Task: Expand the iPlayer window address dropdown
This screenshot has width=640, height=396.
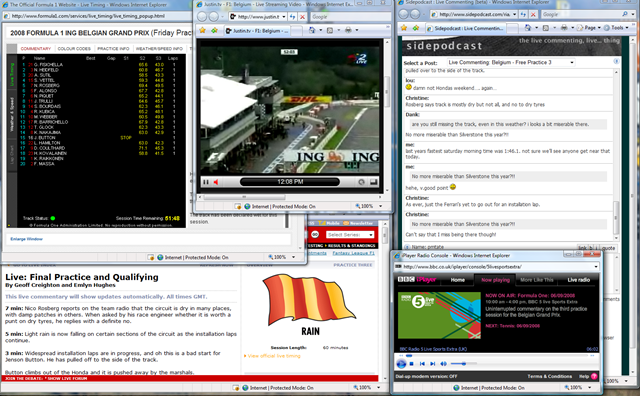Action: [x=596, y=267]
